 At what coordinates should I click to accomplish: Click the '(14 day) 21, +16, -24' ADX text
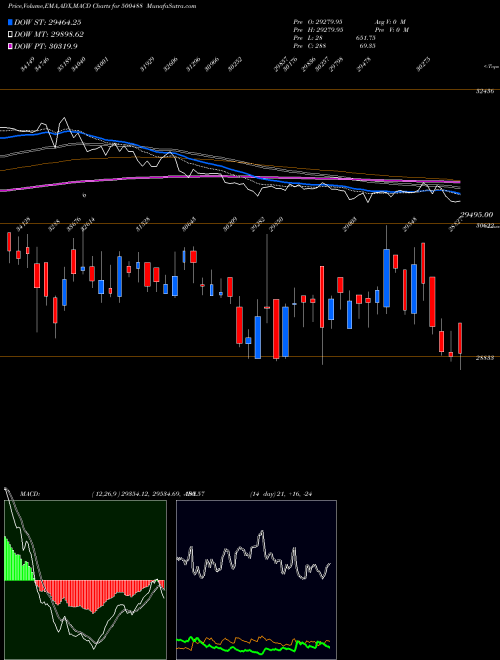click(x=280, y=494)
